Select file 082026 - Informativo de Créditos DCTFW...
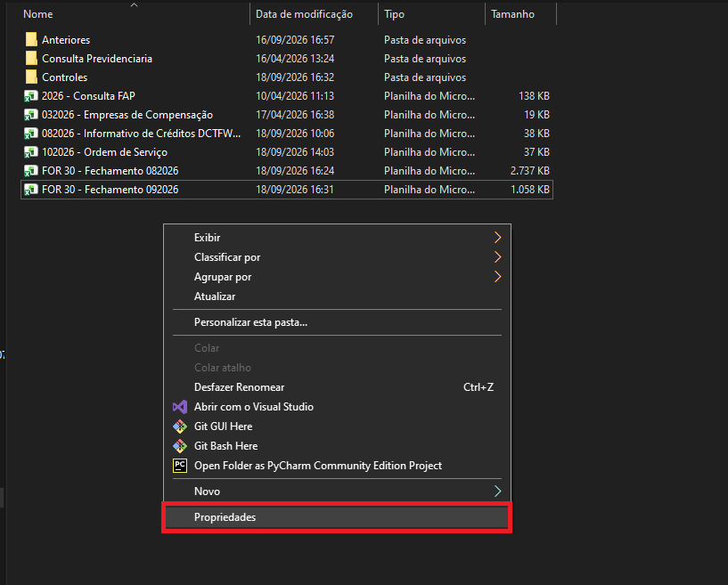This screenshot has height=585, width=728. [141, 134]
